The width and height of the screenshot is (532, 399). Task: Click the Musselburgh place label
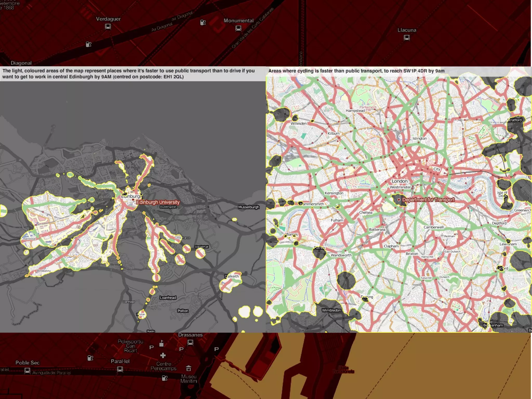249,207
